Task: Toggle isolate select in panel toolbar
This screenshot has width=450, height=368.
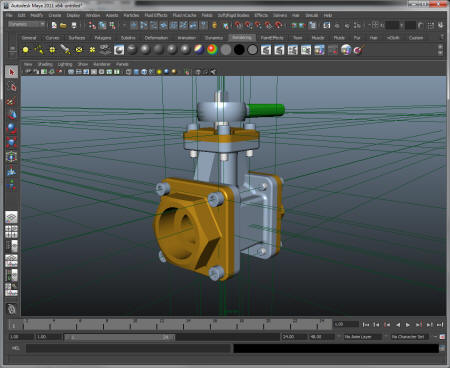Action: coord(187,72)
